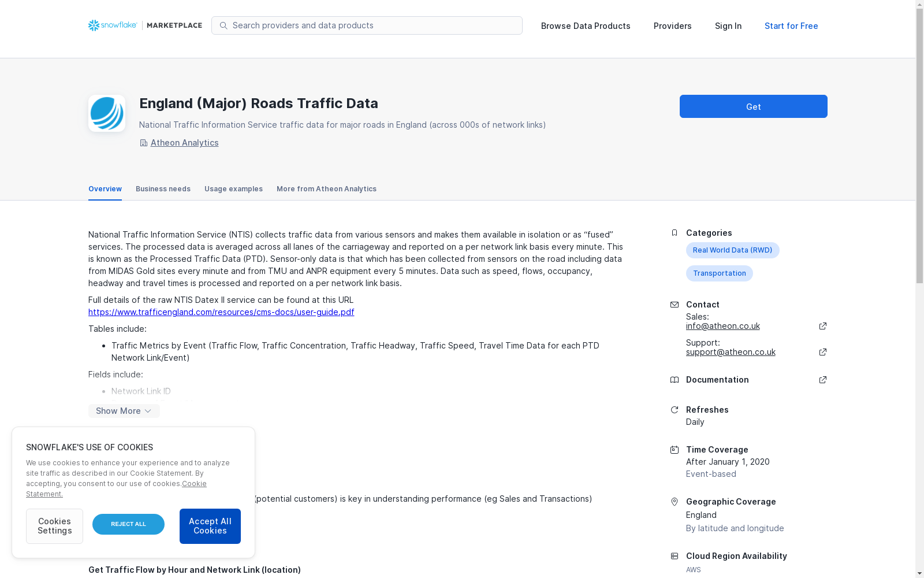This screenshot has width=924, height=578.
Task: Select the Transportation category tag
Action: (x=719, y=273)
